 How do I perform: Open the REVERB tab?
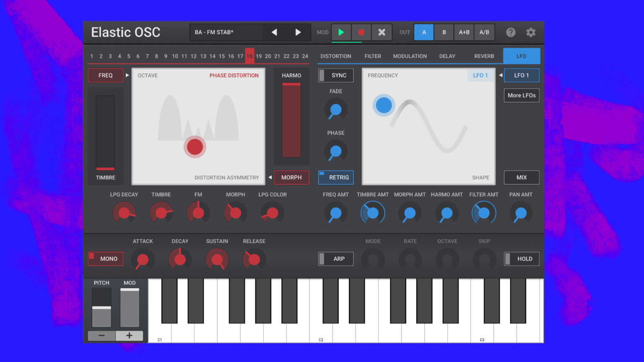[x=484, y=56]
